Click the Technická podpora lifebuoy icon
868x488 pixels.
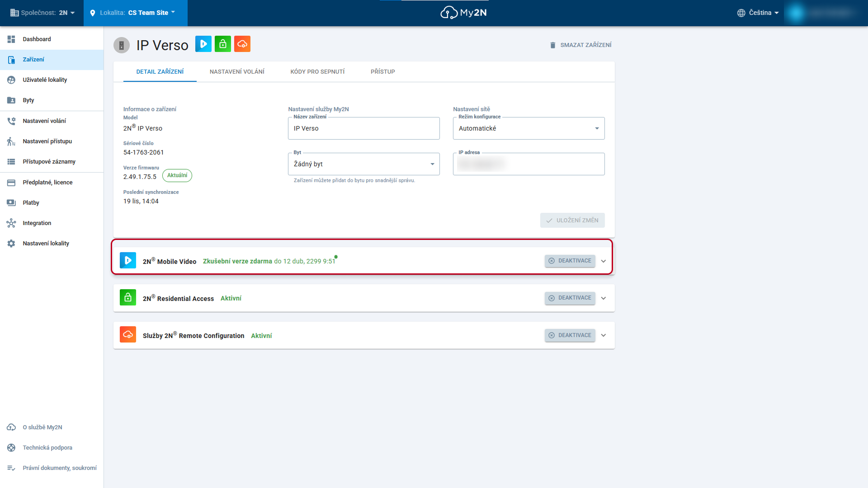11,448
